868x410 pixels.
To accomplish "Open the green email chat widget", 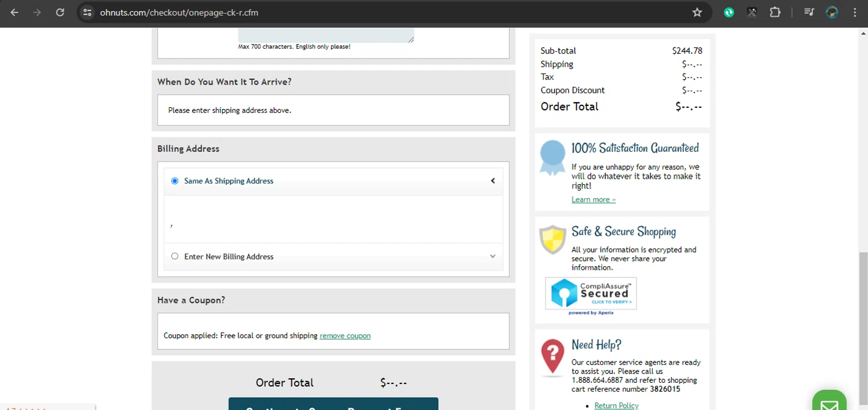I will pos(829,401).
